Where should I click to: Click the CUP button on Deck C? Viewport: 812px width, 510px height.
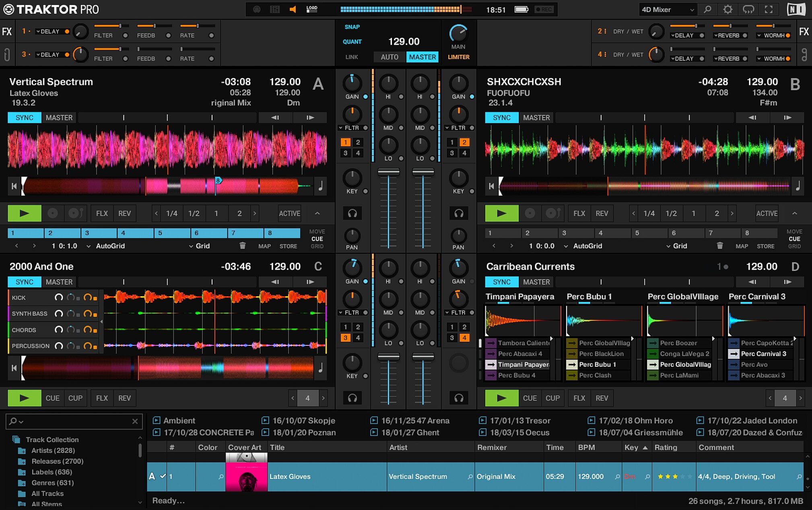pos(75,398)
